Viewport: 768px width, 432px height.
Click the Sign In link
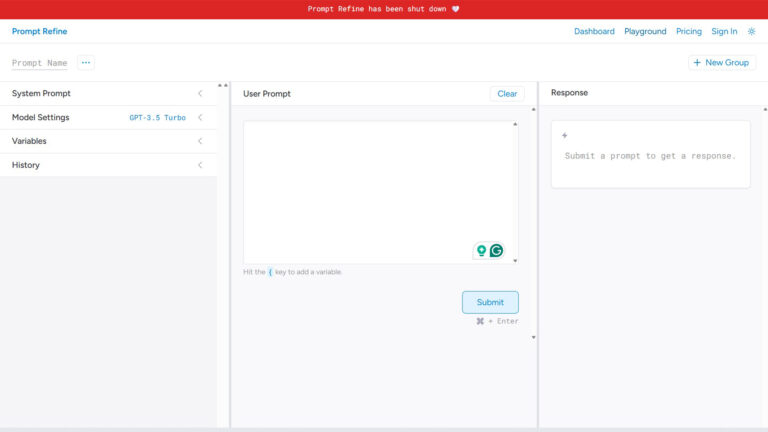pyautogui.click(x=724, y=31)
